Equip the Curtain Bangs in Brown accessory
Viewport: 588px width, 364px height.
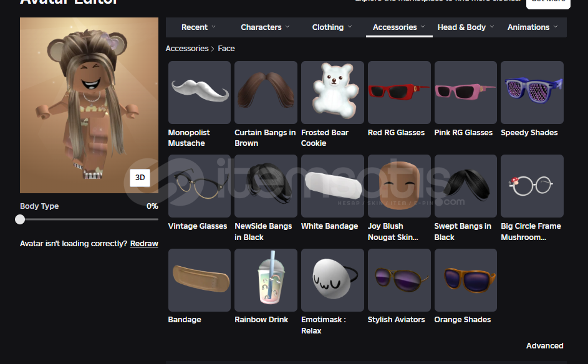[x=266, y=93]
